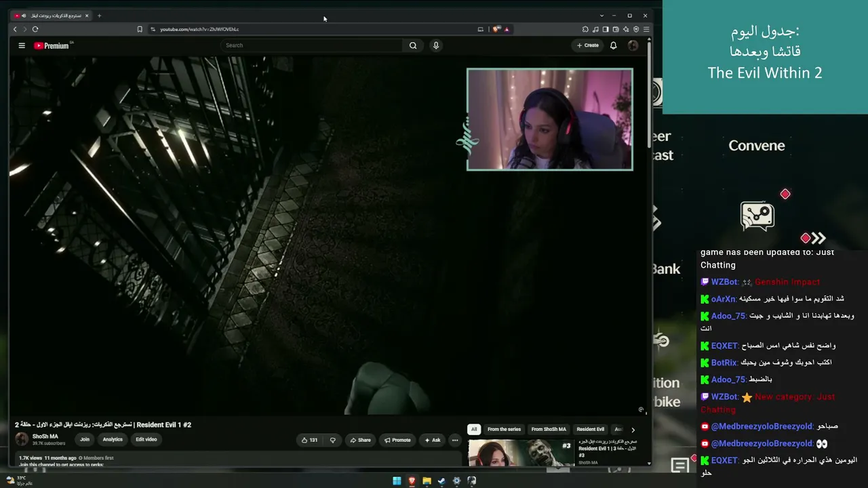868x488 pixels.
Task: Click the "39.7K subscribers" text
Action: [49, 443]
